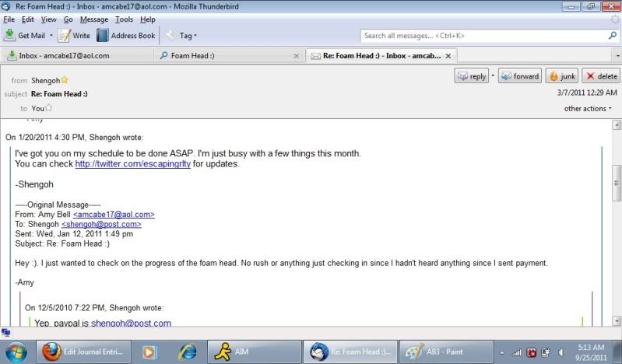Open the Windows Start menu

pos(16,352)
